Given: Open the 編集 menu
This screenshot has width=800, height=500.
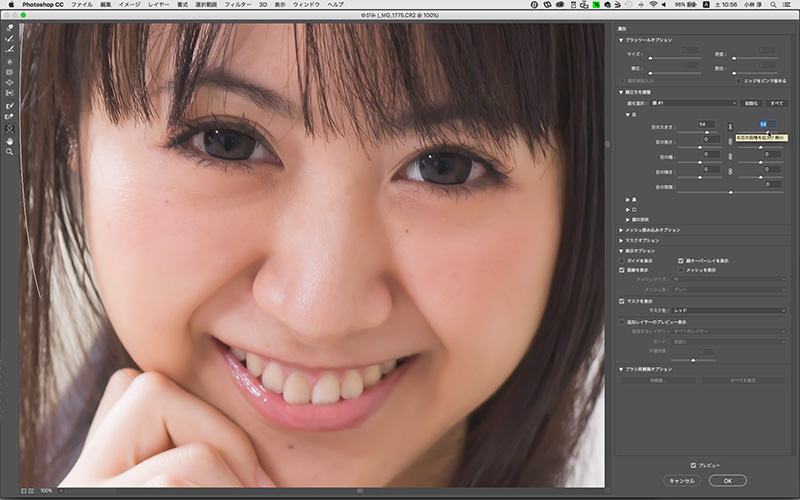Looking at the screenshot, I should 106,5.
